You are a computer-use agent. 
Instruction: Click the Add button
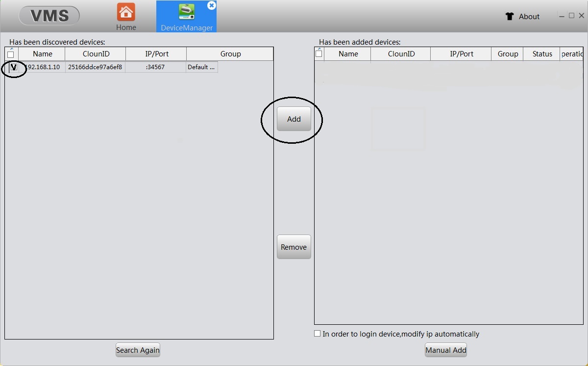pos(294,119)
